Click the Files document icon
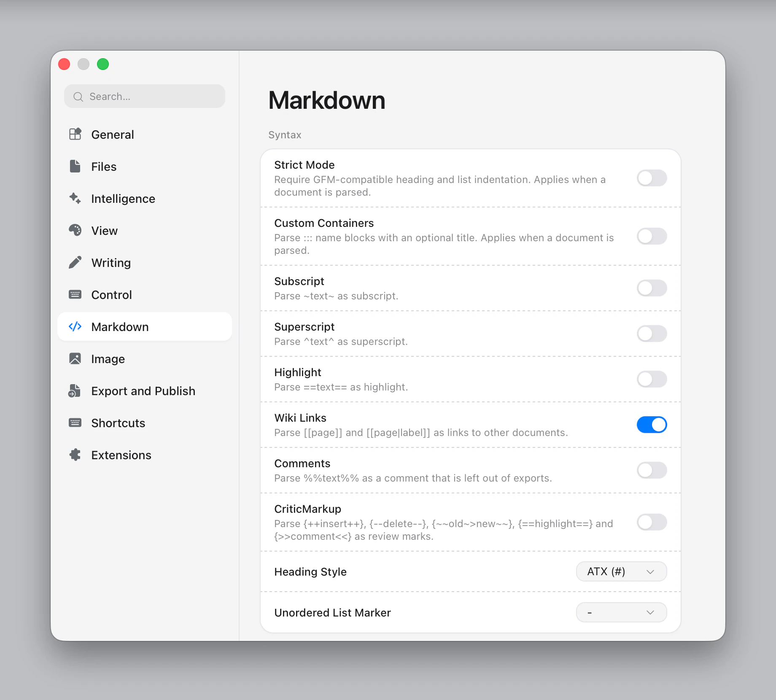 [x=75, y=166]
